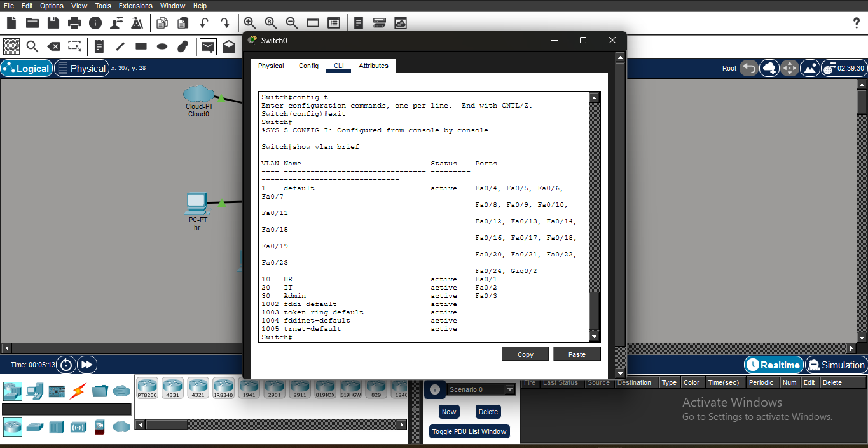Click the CLI terminal scrollbar down arrow

pyautogui.click(x=595, y=337)
